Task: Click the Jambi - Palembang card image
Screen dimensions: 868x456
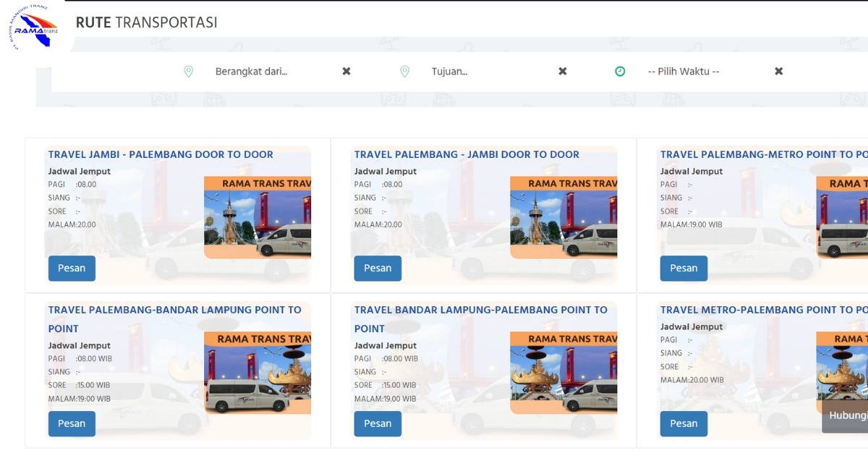Action: pos(258,217)
